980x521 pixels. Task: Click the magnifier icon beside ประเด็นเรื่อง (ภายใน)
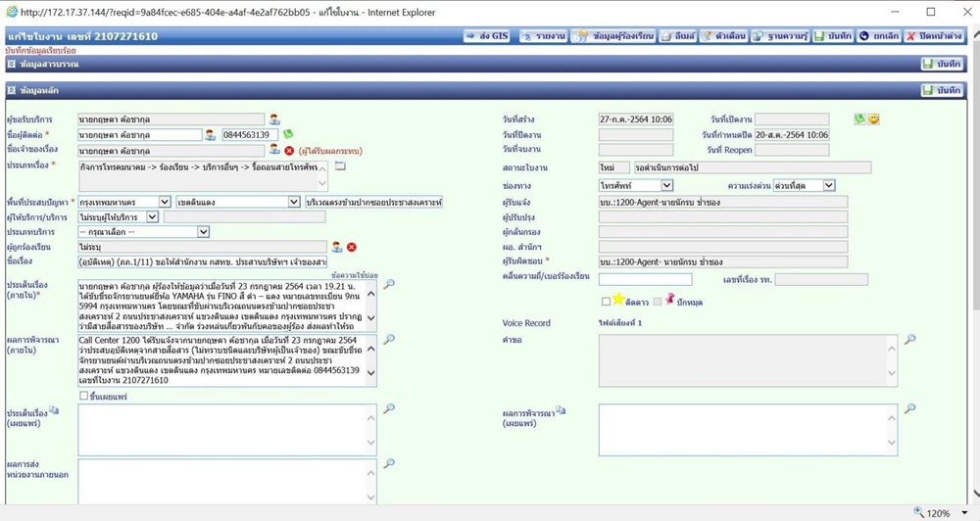(x=389, y=284)
